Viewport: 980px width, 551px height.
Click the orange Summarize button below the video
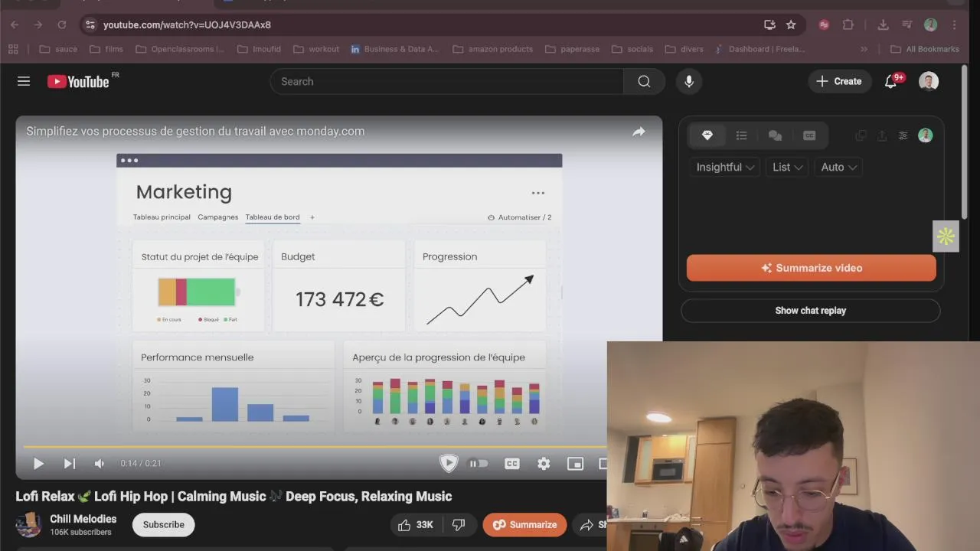[525, 524]
